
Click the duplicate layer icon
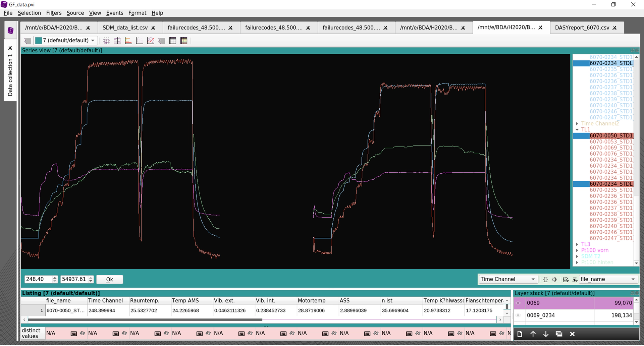[559, 334]
